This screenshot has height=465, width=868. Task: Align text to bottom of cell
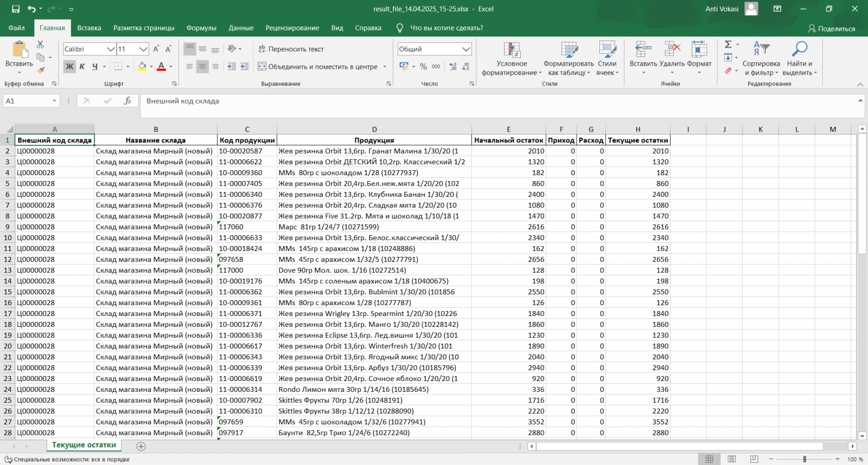(x=215, y=49)
